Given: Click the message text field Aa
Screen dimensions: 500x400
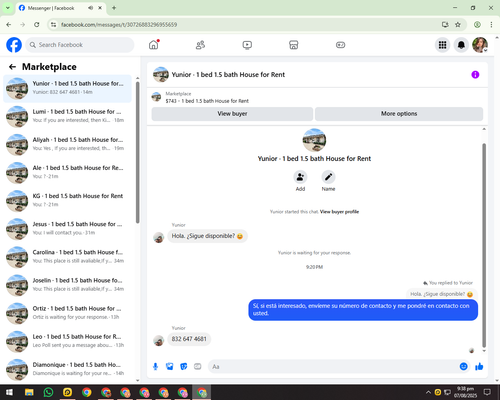Looking at the screenshot, I should 333,367.
